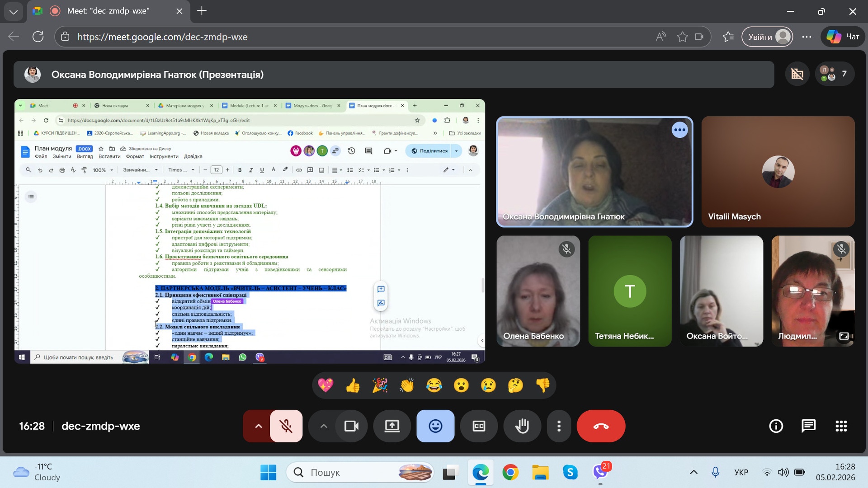Viewport: 868px width, 488px height.
Task: Expand audio settings arrow beside microphone
Action: 258,426
